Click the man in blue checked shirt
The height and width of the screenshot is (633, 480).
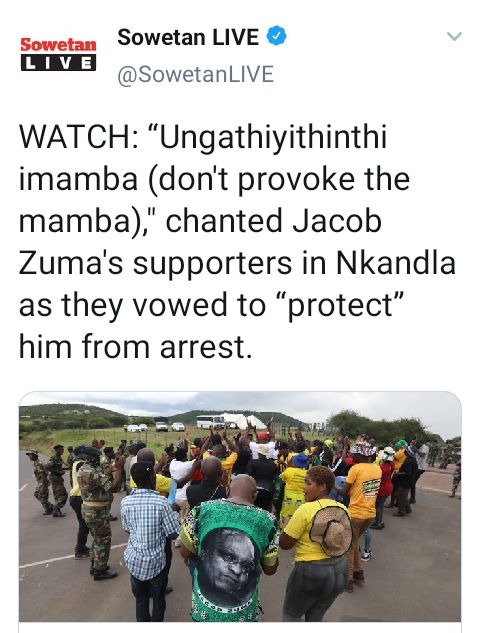pyautogui.click(x=149, y=537)
